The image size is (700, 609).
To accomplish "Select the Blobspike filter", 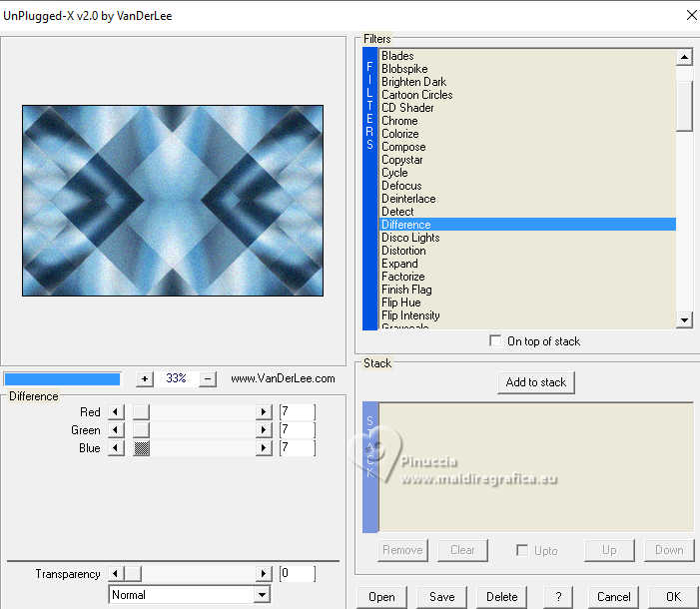I will pyautogui.click(x=527, y=69).
